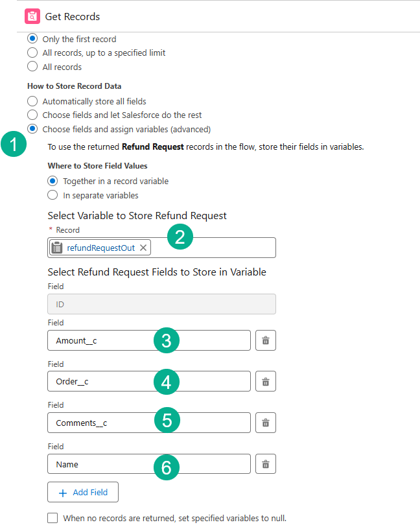Select All records, up to specified limit
The height and width of the screenshot is (527, 420).
32,53
